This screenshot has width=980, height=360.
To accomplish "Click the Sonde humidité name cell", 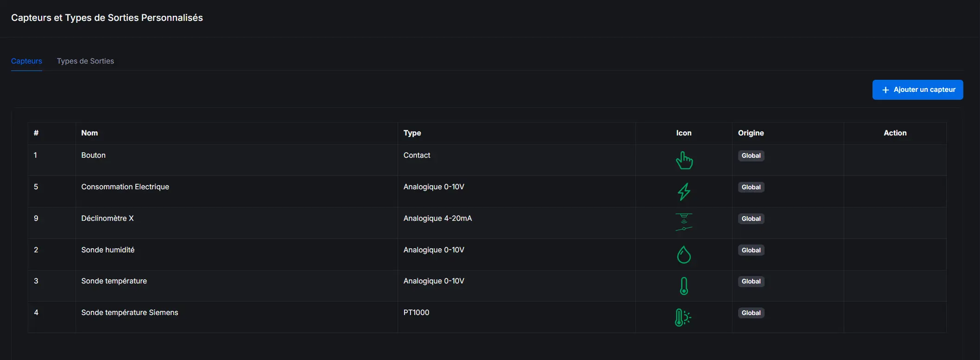I will (x=108, y=250).
